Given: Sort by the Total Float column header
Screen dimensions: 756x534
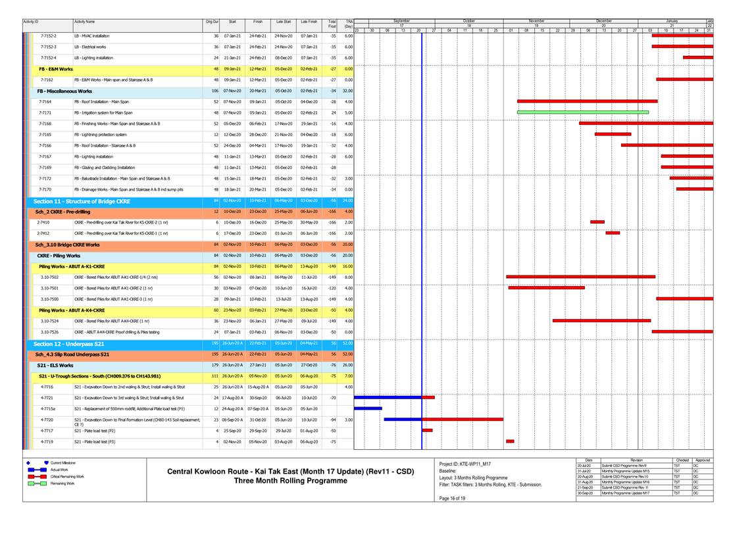Looking at the screenshot, I should click(x=332, y=24).
